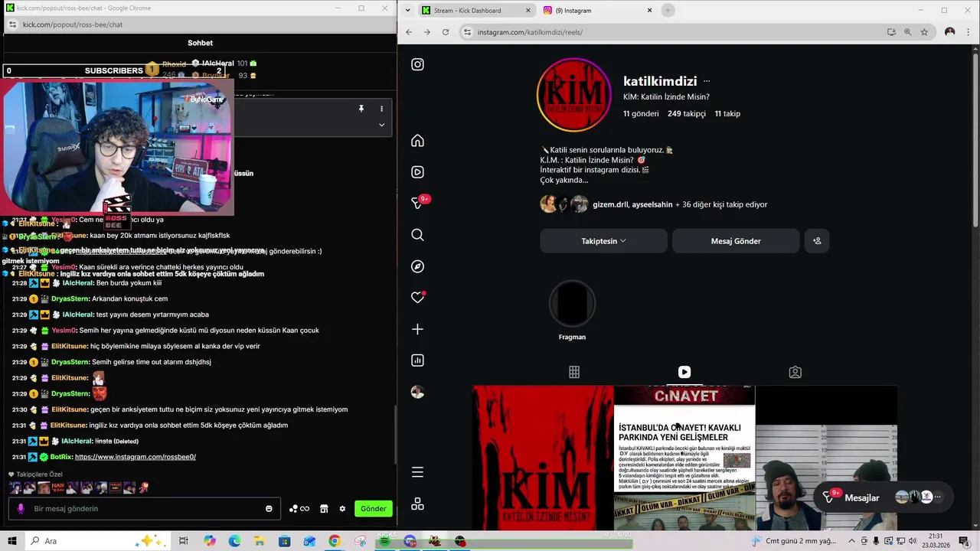This screenshot has width=980, height=551.
Task: Open channel points icon in chat
Action: pos(299,509)
